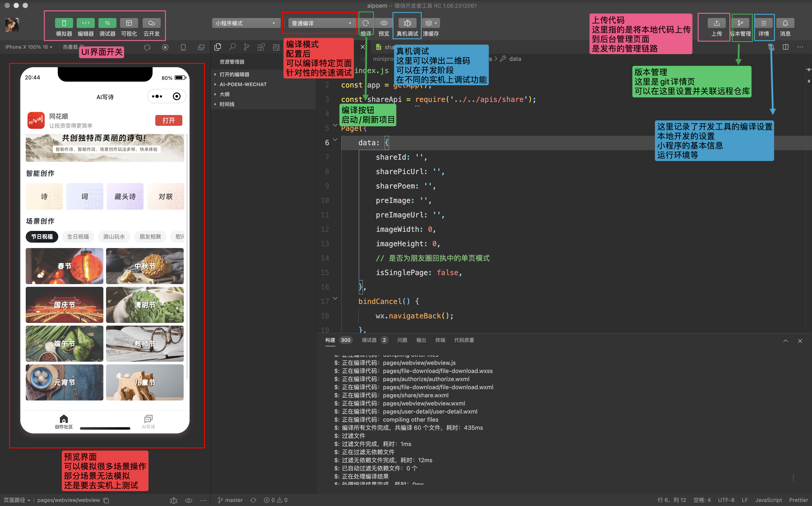Click the red 打开 button in the simulator

click(x=168, y=120)
